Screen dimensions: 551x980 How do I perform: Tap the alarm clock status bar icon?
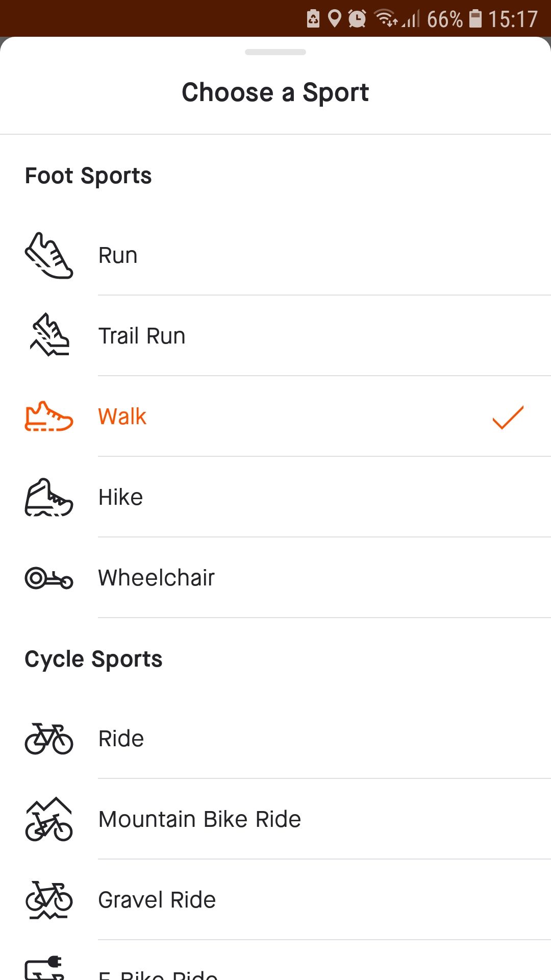pyautogui.click(x=357, y=19)
